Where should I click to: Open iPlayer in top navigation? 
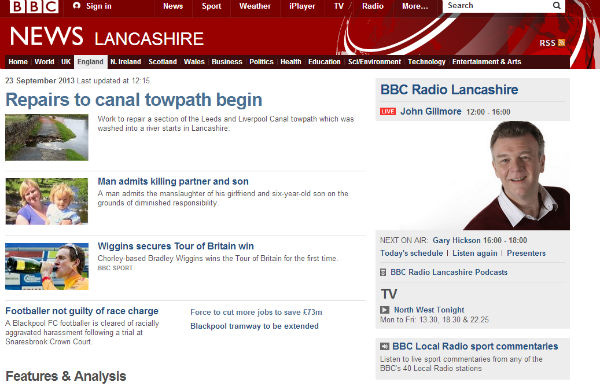click(x=302, y=6)
